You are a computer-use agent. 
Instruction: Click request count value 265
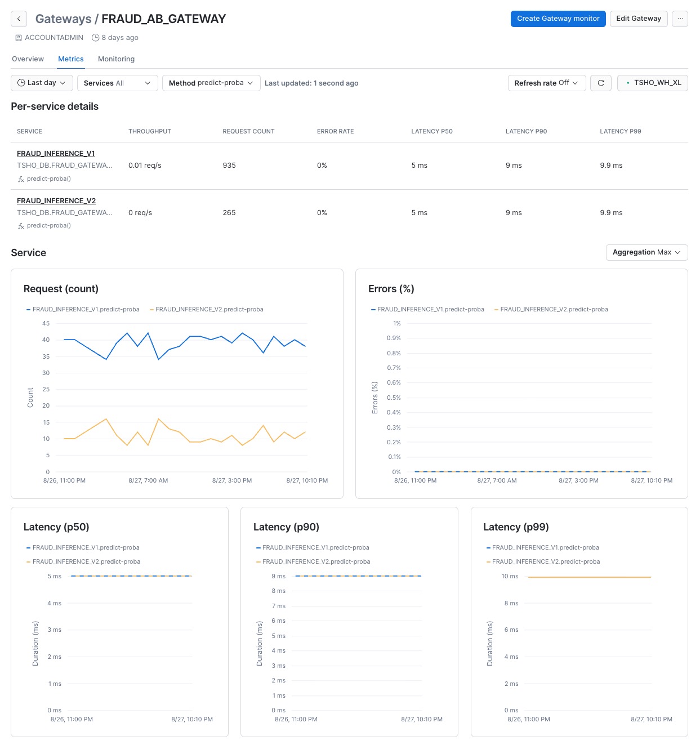click(229, 213)
